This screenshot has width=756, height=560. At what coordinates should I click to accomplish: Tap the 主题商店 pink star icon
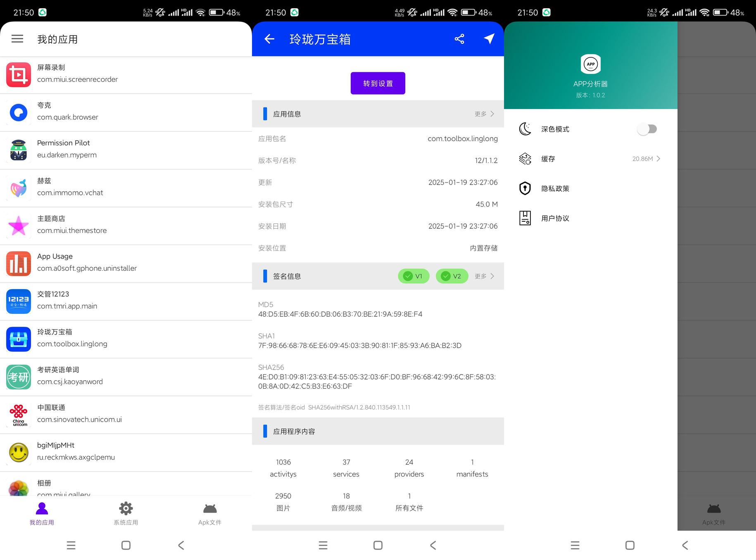19,226
